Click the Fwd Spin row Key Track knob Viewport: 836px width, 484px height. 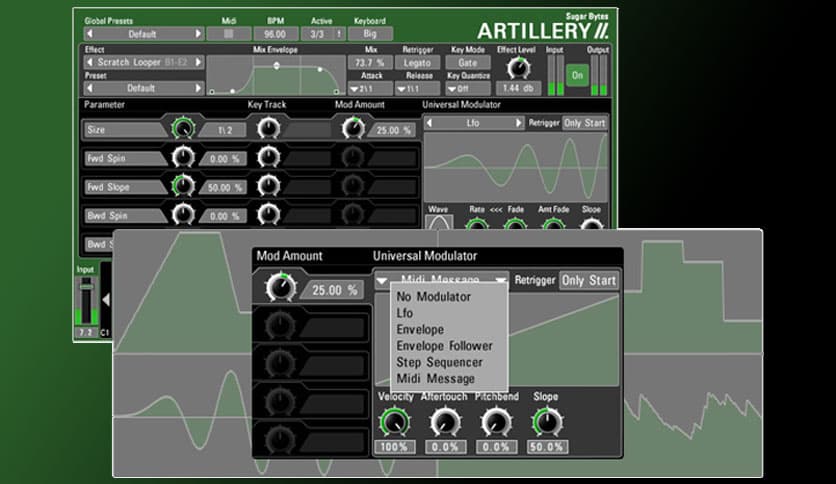(x=268, y=157)
